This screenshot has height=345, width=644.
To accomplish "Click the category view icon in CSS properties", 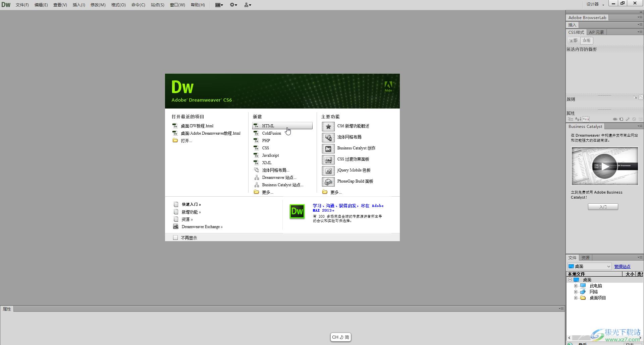I will pyautogui.click(x=571, y=119).
